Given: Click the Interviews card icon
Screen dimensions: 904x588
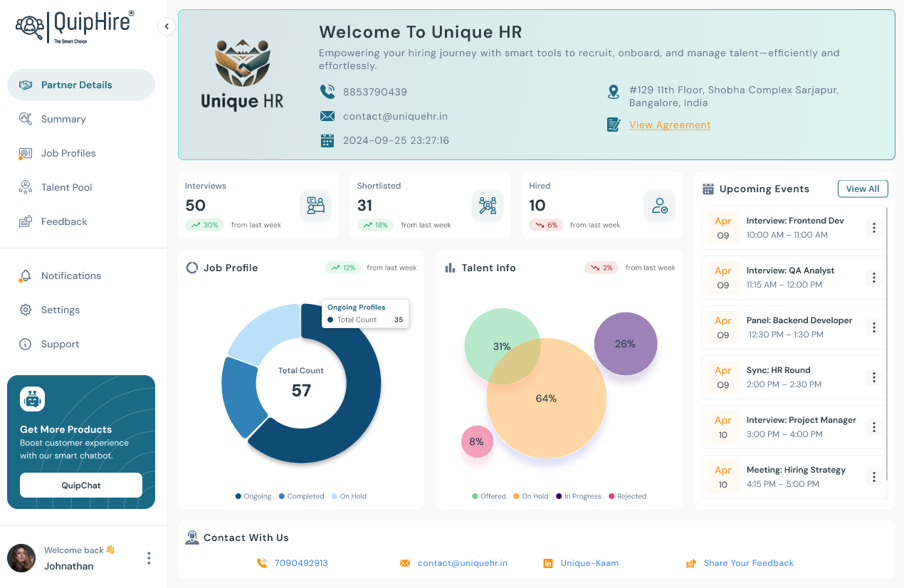Looking at the screenshot, I should [315, 206].
